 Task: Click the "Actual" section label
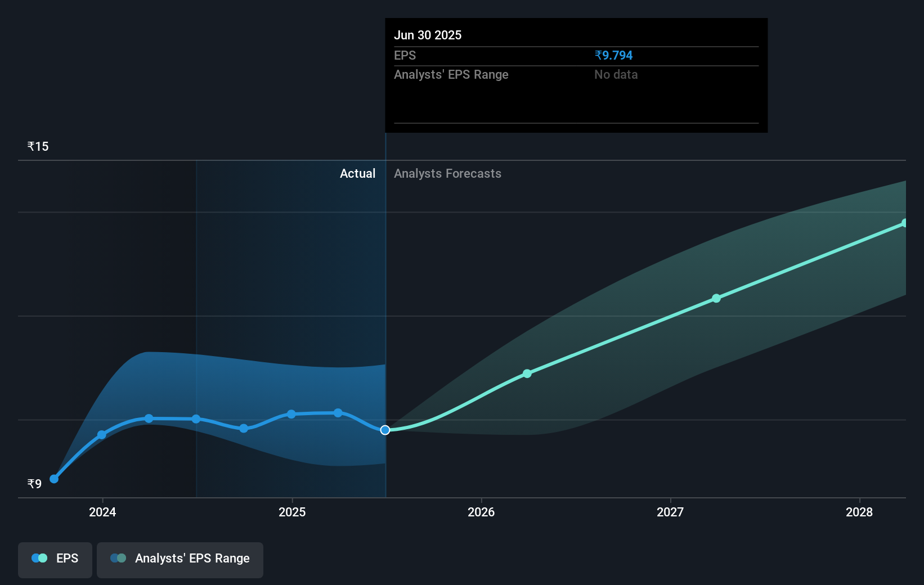click(x=357, y=174)
